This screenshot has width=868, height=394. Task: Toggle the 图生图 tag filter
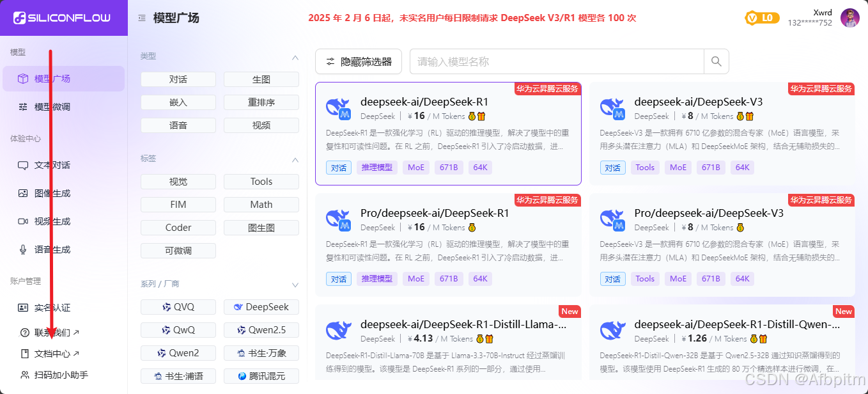(261, 228)
